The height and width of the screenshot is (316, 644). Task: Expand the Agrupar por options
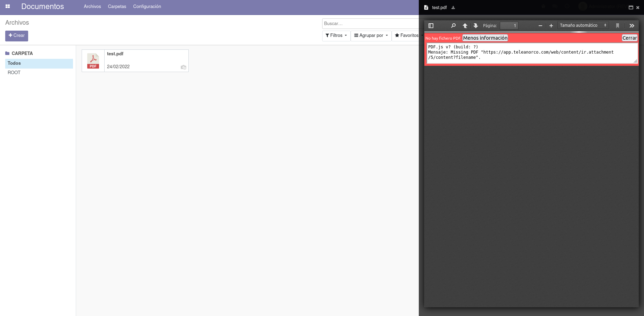point(371,35)
